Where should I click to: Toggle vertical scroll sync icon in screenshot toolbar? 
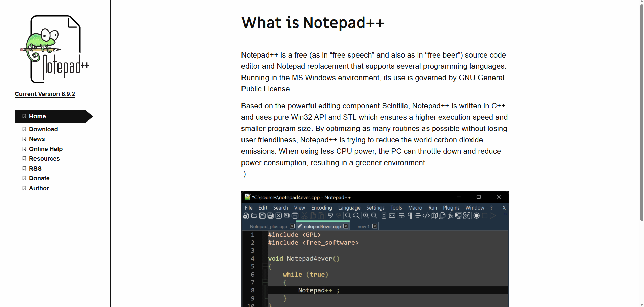pyautogui.click(x=384, y=216)
